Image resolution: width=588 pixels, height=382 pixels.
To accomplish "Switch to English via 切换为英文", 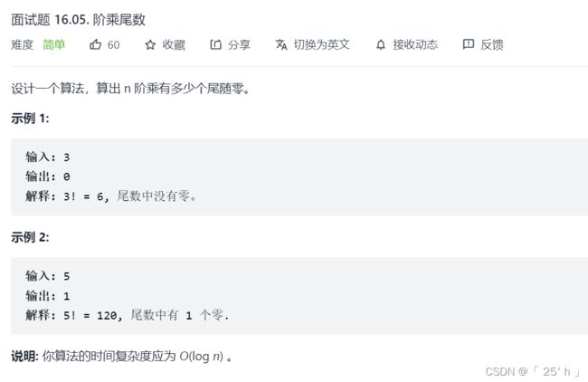I will 322,44.
